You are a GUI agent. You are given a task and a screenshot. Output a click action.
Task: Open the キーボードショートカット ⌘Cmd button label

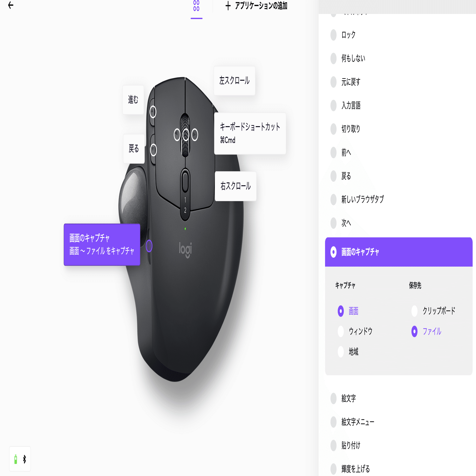click(250, 133)
